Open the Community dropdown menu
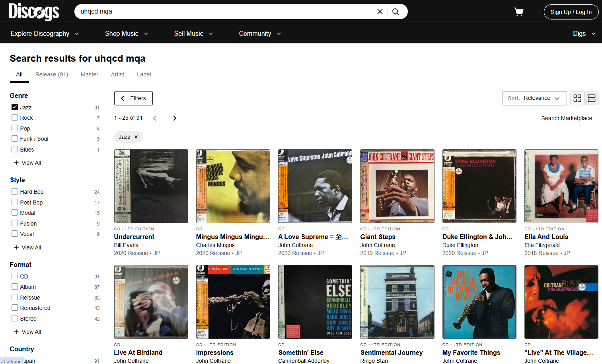This screenshot has height=364, width=602. point(260,34)
